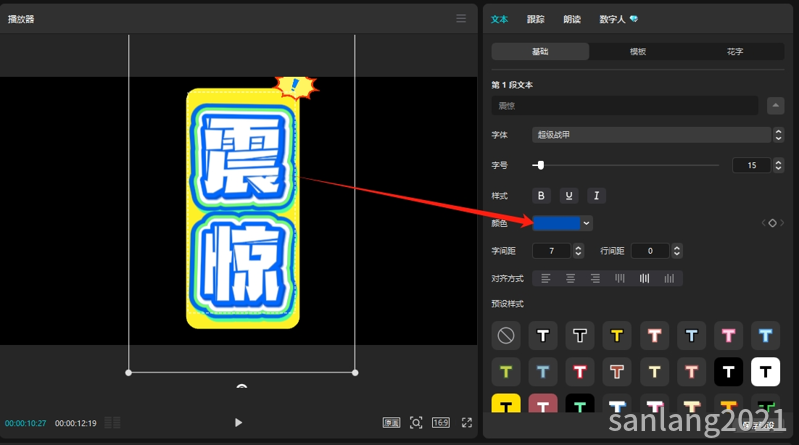Click the 预设样式 section label
The width and height of the screenshot is (799, 445).
click(508, 304)
